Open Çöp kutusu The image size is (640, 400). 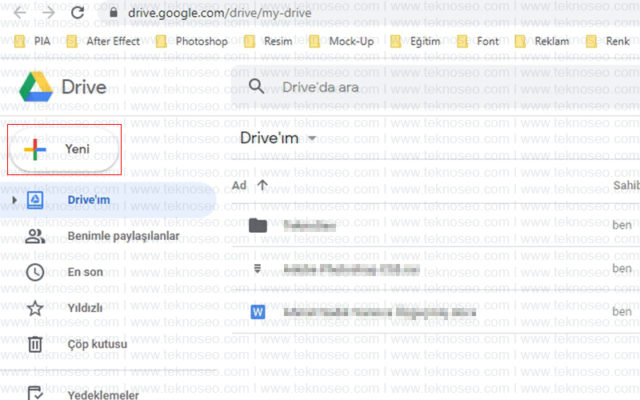coord(97,344)
